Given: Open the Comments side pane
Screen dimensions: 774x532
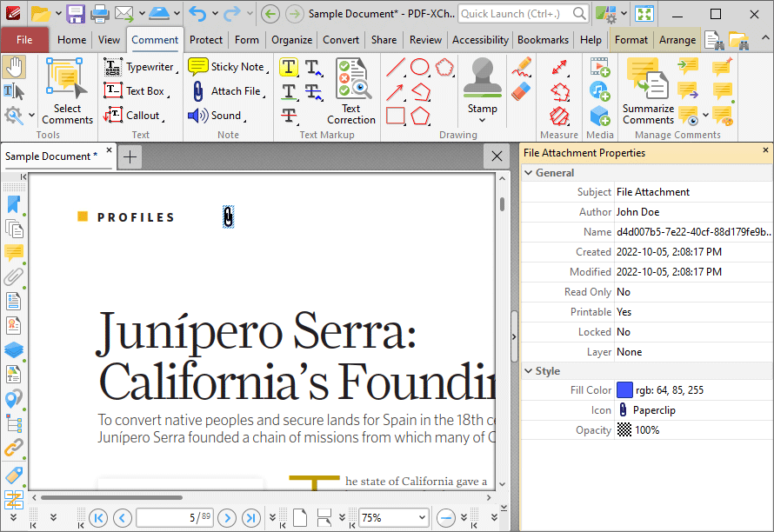Looking at the screenshot, I should click(x=14, y=253).
